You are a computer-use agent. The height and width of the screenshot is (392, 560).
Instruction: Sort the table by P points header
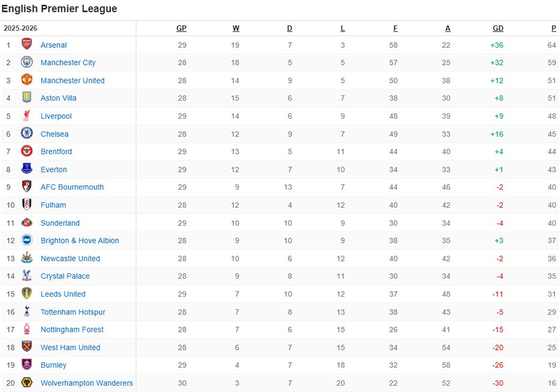coord(554,29)
